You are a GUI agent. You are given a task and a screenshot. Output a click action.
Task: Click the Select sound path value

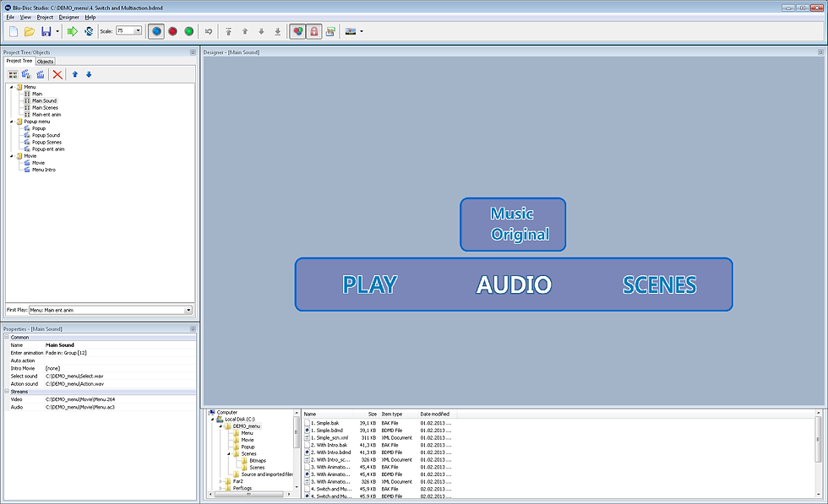pos(74,377)
